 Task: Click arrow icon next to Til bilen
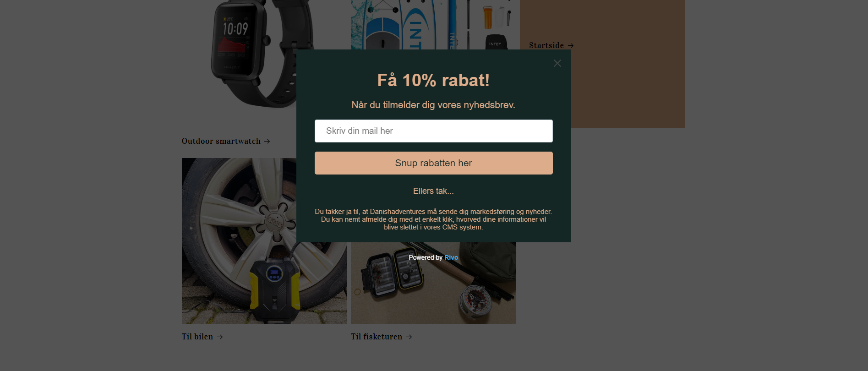[x=220, y=337]
